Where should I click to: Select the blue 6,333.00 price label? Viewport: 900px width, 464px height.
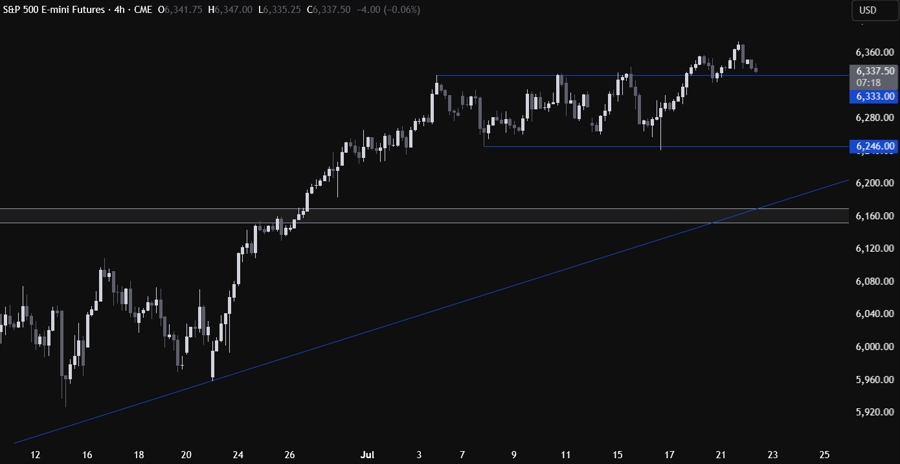[874, 97]
